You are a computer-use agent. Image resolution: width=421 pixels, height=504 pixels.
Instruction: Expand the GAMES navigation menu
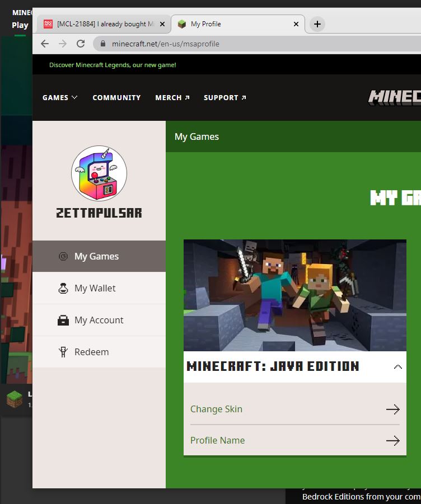(60, 97)
